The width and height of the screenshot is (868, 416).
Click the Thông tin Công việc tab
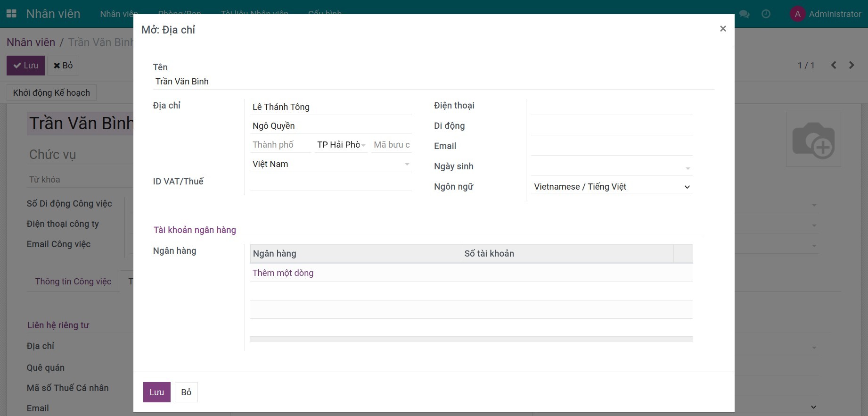73,282
